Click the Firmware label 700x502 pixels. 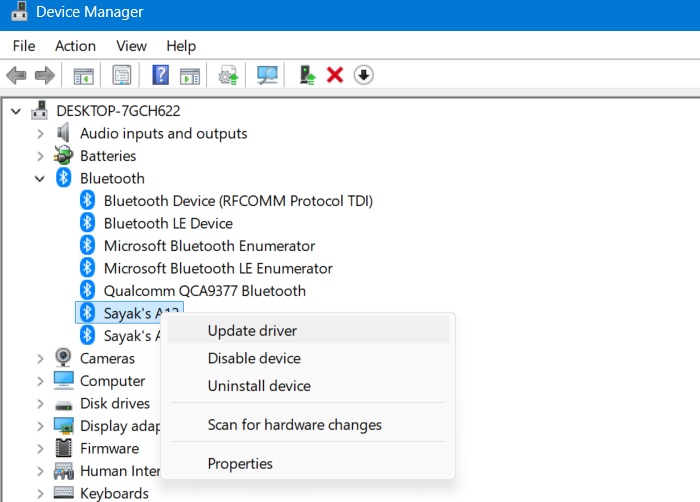point(109,448)
